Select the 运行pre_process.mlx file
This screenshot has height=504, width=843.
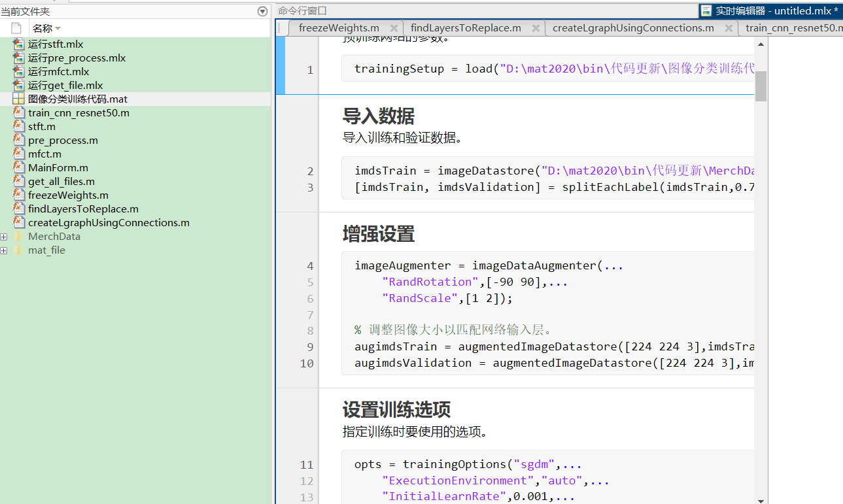pos(77,58)
